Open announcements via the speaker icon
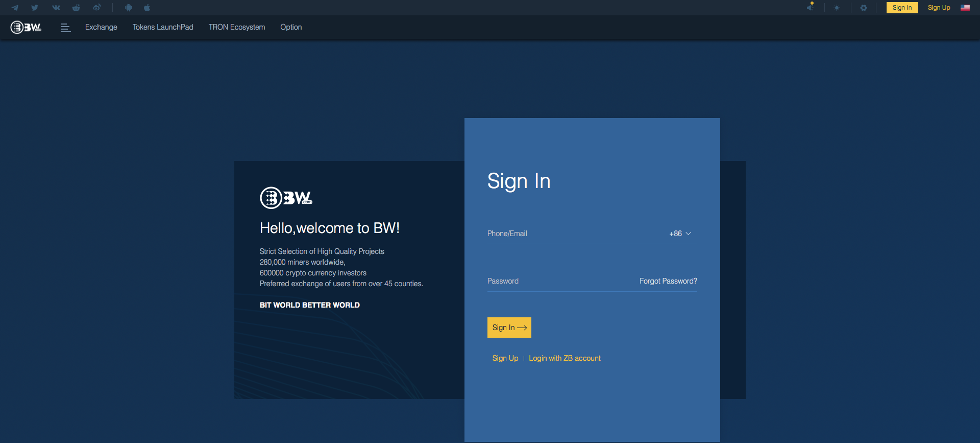 (810, 8)
